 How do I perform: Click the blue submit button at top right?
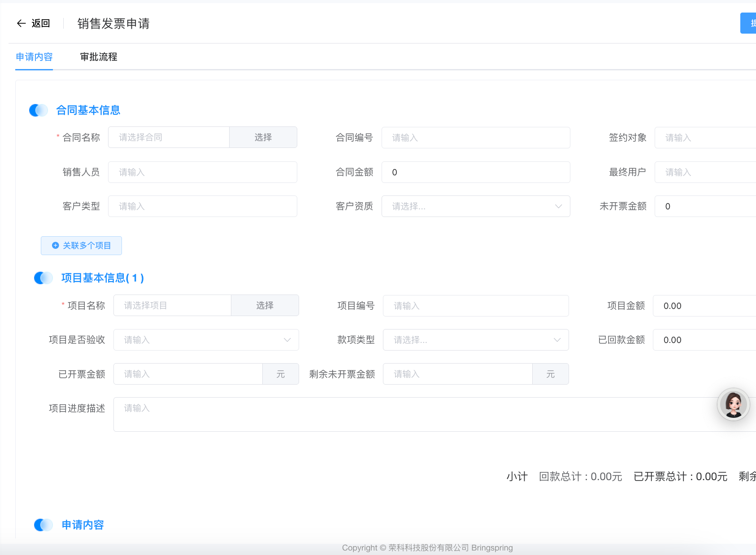click(749, 23)
